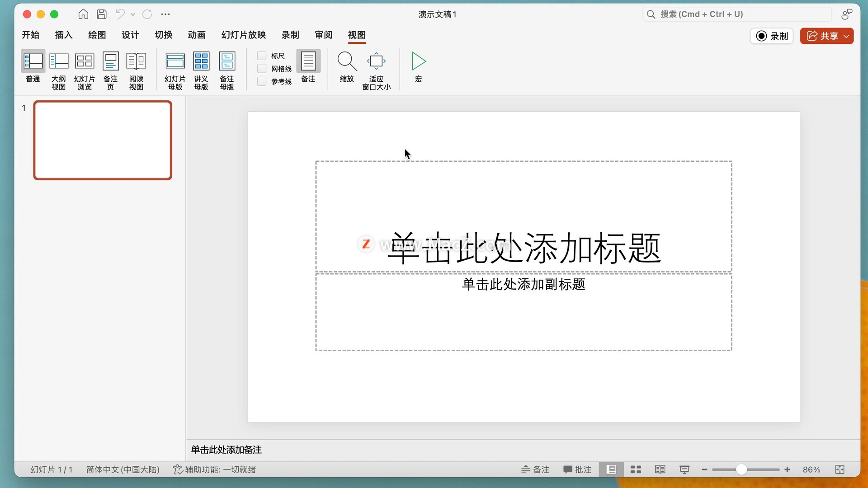Enable the Gridlines (网格线) checkbox

(x=262, y=69)
